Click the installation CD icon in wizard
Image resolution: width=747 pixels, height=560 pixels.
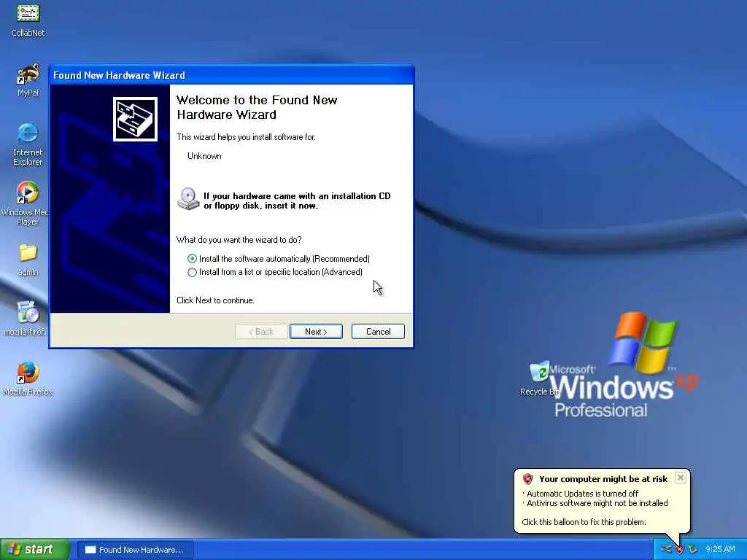pos(188,199)
